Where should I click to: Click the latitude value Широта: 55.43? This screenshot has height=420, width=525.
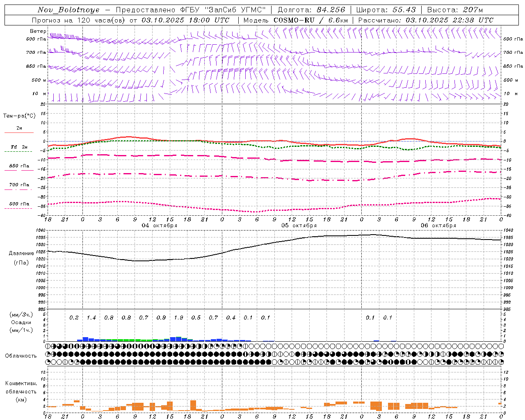coord(386,10)
